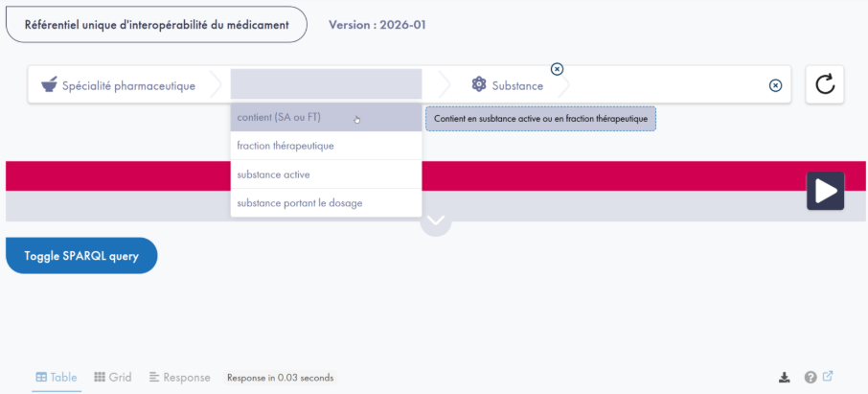Click the download results icon
Image resolution: width=868 pixels, height=394 pixels.
click(785, 378)
